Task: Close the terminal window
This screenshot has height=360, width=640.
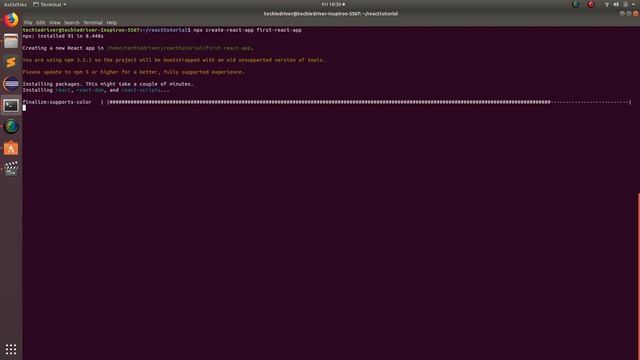Action: tap(636, 14)
